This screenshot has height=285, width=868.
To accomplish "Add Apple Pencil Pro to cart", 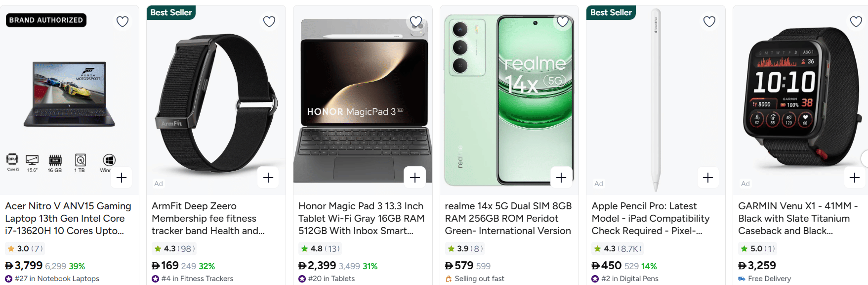I will point(708,178).
